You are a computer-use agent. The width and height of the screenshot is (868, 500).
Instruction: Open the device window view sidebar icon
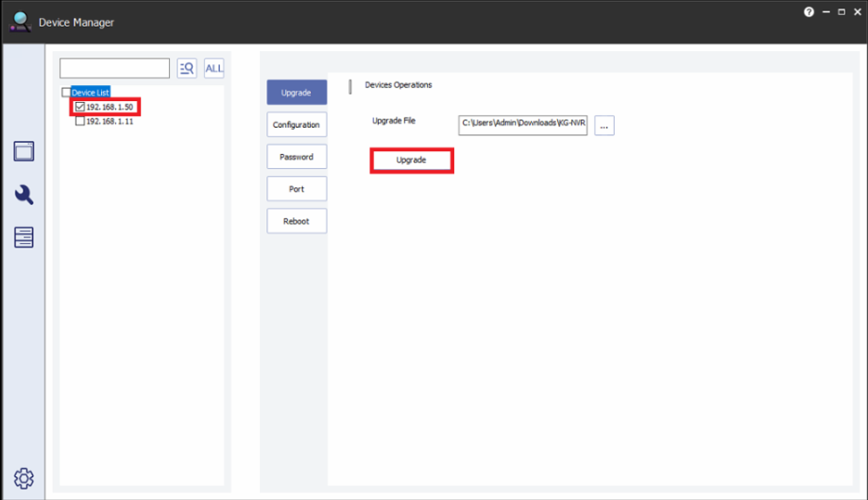coord(25,151)
